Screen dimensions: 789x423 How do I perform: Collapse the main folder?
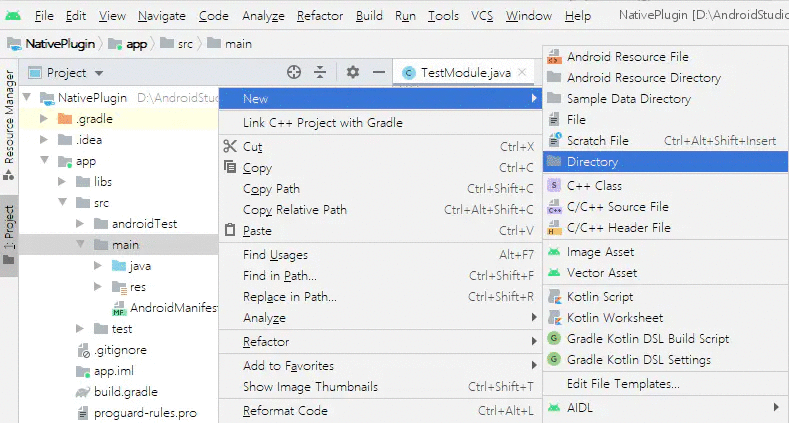81,245
